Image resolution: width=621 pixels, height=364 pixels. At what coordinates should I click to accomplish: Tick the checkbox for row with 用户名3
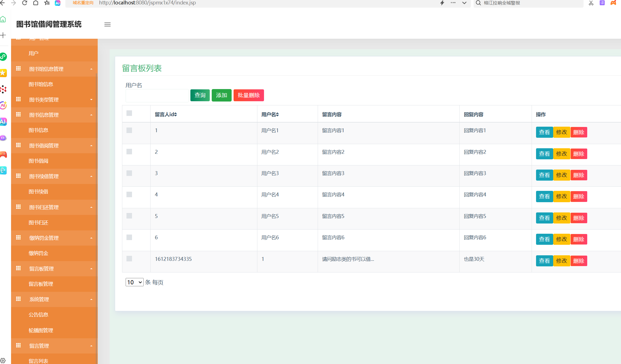point(129,173)
